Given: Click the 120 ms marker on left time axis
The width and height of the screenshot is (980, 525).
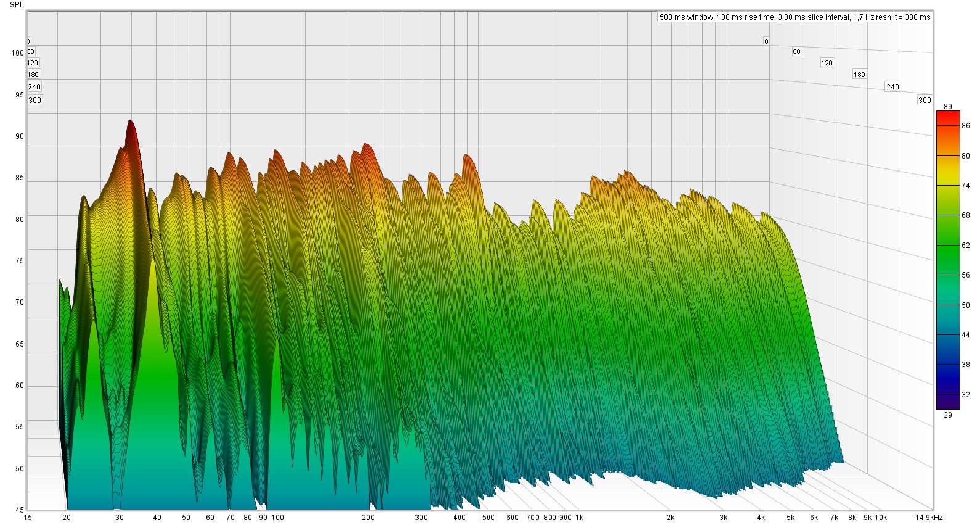Looking at the screenshot, I should coord(33,63).
